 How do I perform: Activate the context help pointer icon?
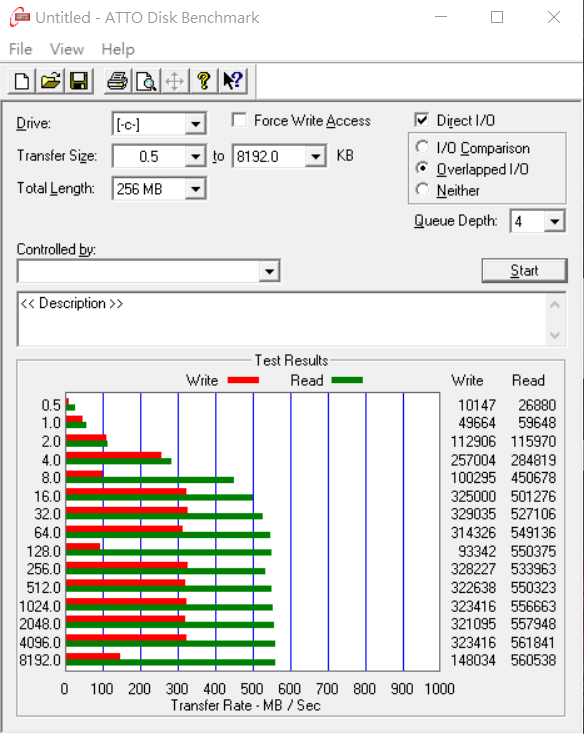(x=233, y=81)
